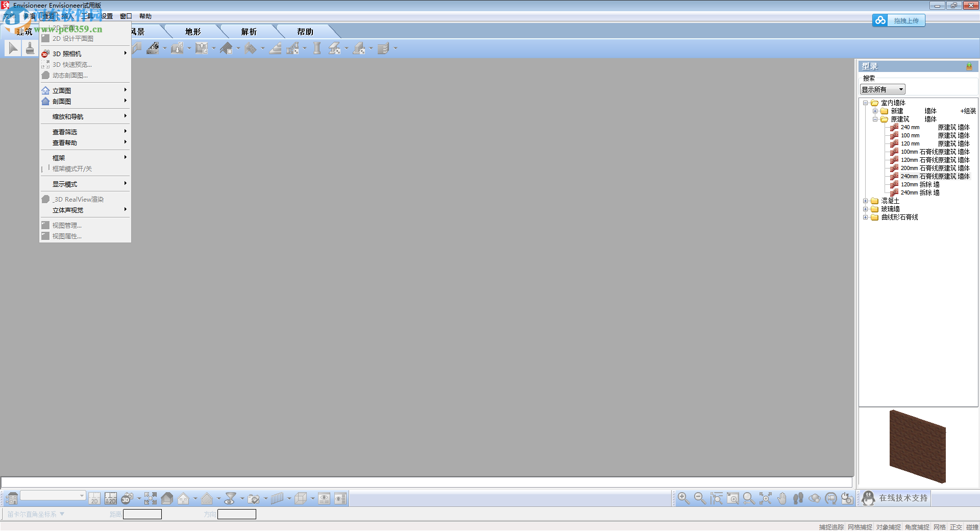This screenshot has width=980, height=531.
Task: Select the arrow pointer tool
Action: (14, 49)
